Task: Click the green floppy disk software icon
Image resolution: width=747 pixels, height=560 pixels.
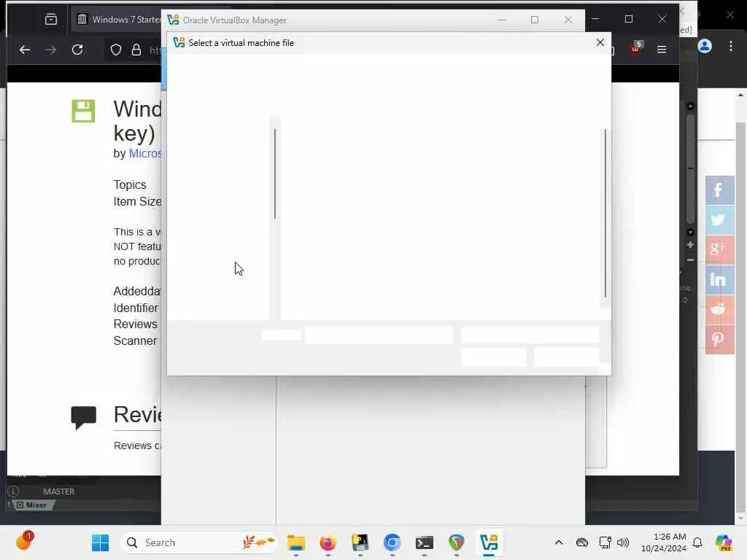Action: (83, 111)
